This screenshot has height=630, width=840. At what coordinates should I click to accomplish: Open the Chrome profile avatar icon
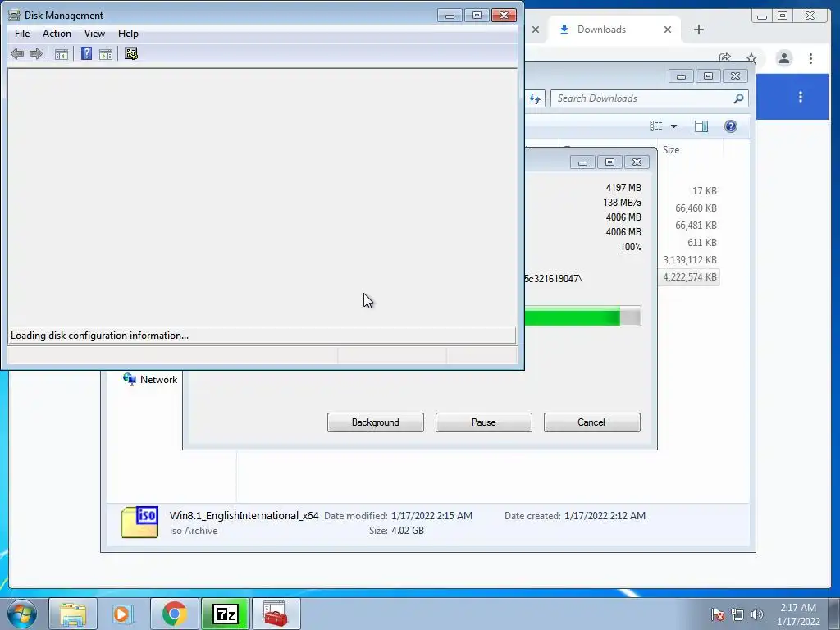click(783, 58)
